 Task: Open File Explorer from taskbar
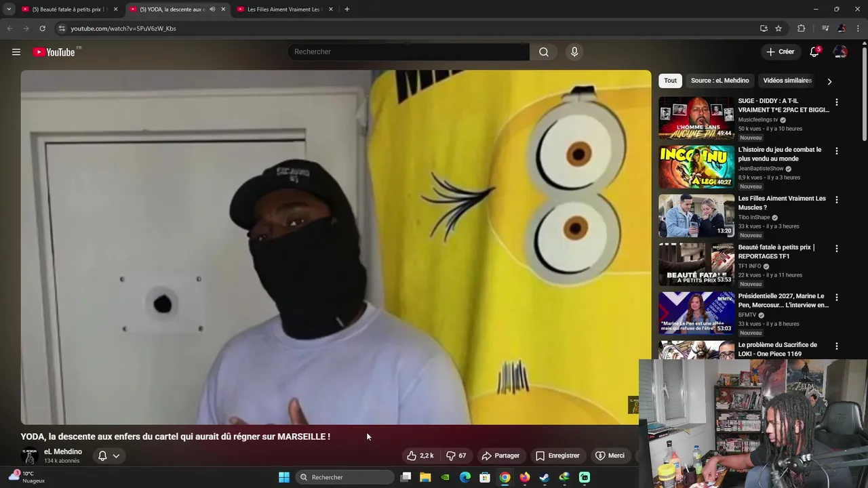pos(425,477)
